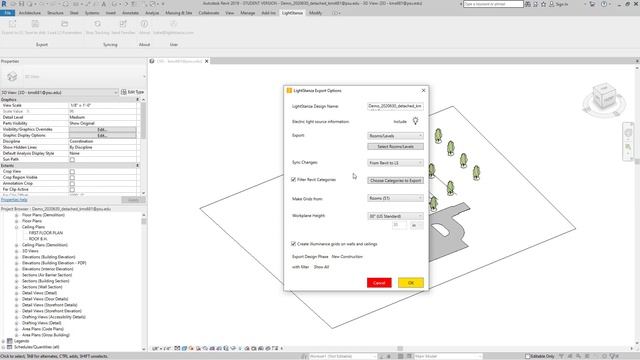Open the Make Grids from dropdown
Viewport: 640px width, 360px height.
pos(395,198)
